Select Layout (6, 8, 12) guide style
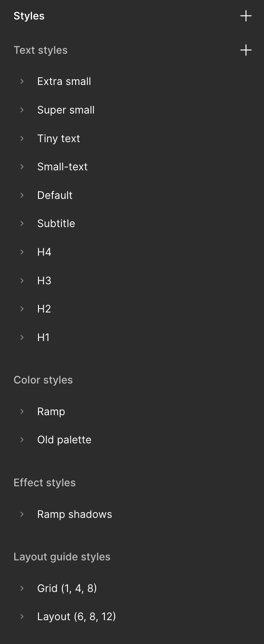The width and height of the screenshot is (264, 644). [x=76, y=617]
